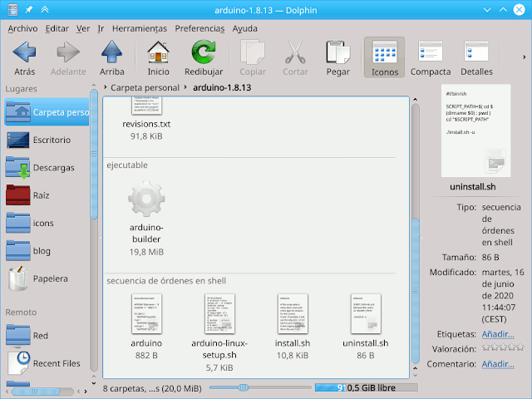
Task: Open the icons folder place
Action: 47,224
